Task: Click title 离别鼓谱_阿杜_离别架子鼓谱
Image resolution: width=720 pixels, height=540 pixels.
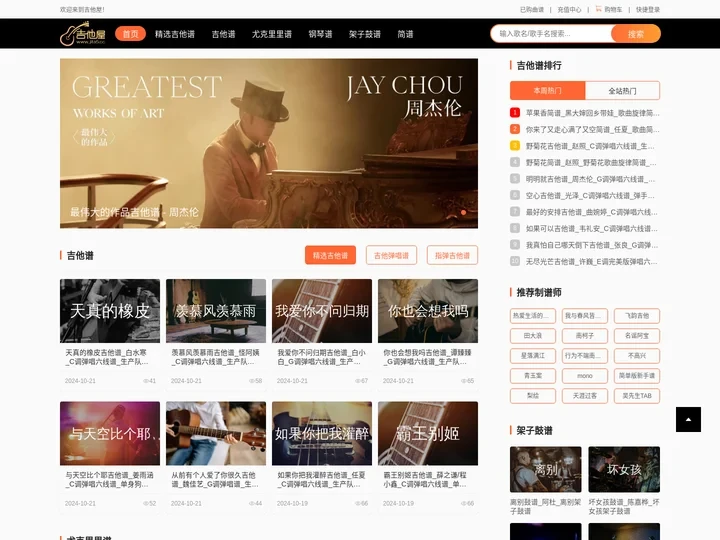Action: (546, 506)
